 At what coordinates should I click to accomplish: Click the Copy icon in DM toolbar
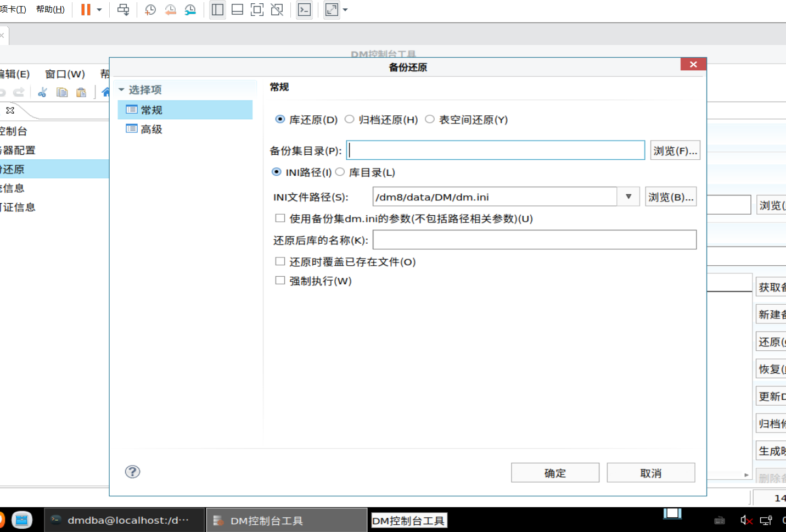click(62, 92)
